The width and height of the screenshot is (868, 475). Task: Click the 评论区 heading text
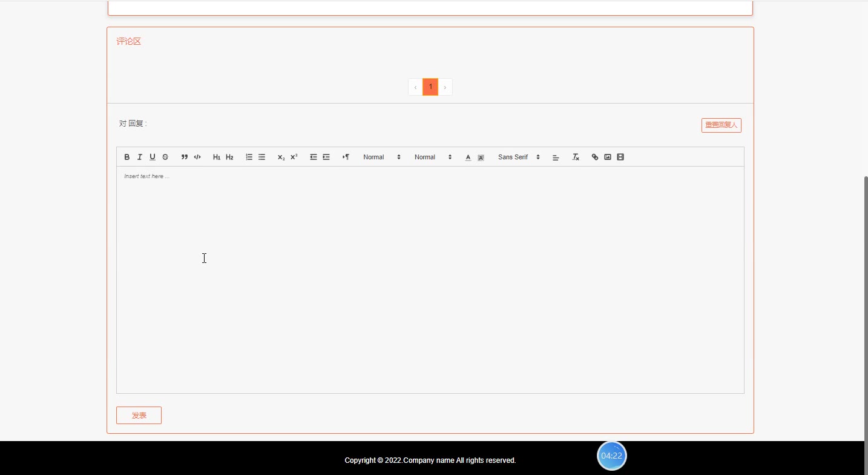(128, 41)
